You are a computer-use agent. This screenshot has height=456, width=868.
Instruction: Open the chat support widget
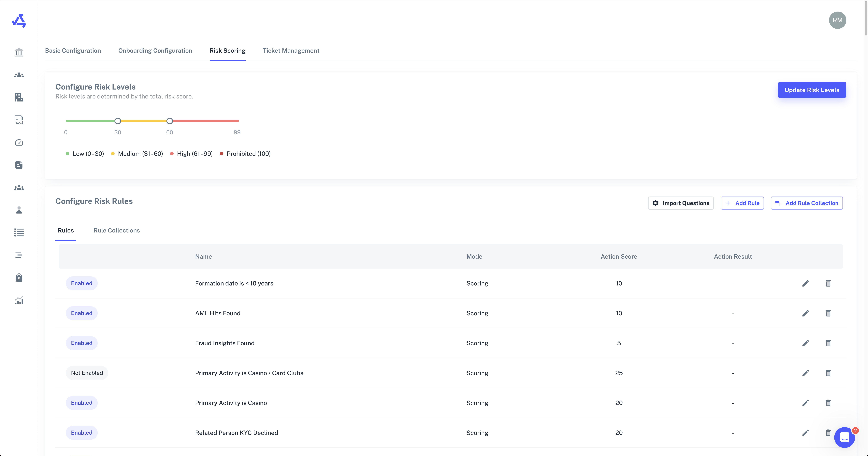(x=844, y=438)
